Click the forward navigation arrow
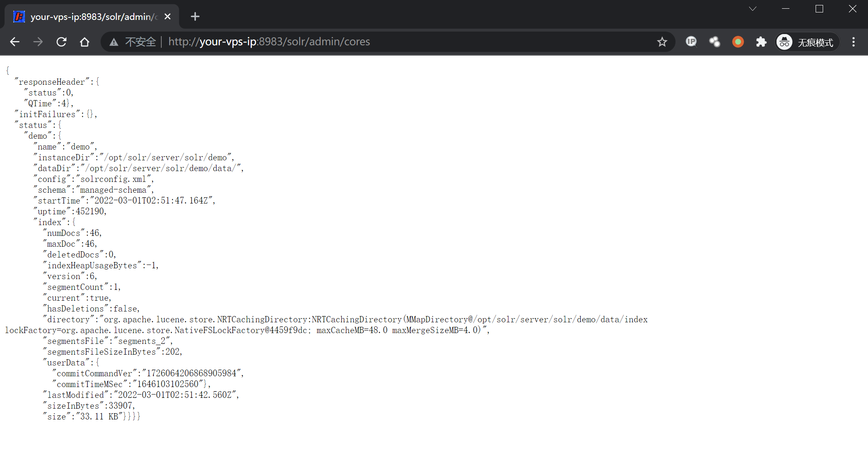The height and width of the screenshot is (456, 868). [38, 42]
